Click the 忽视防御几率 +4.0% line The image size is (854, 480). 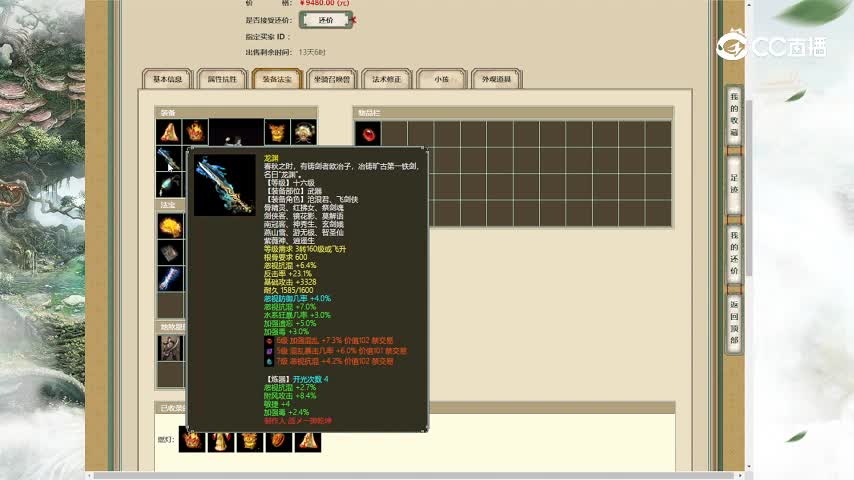(297, 299)
